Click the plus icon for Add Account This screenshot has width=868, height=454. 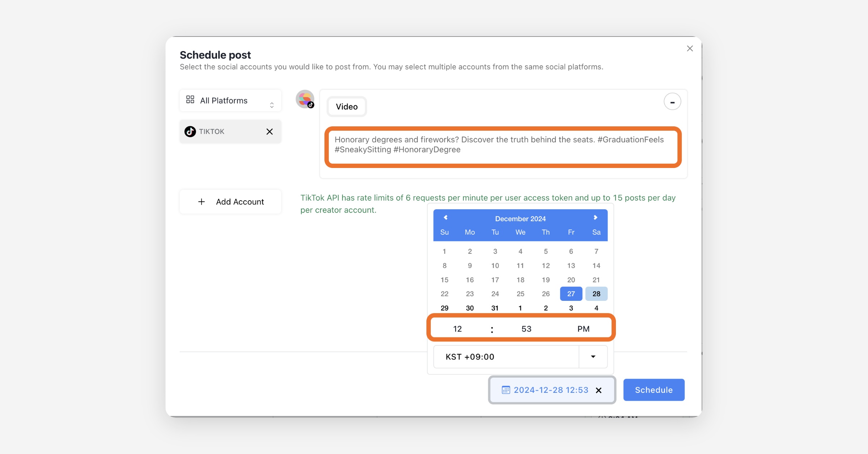coord(201,202)
